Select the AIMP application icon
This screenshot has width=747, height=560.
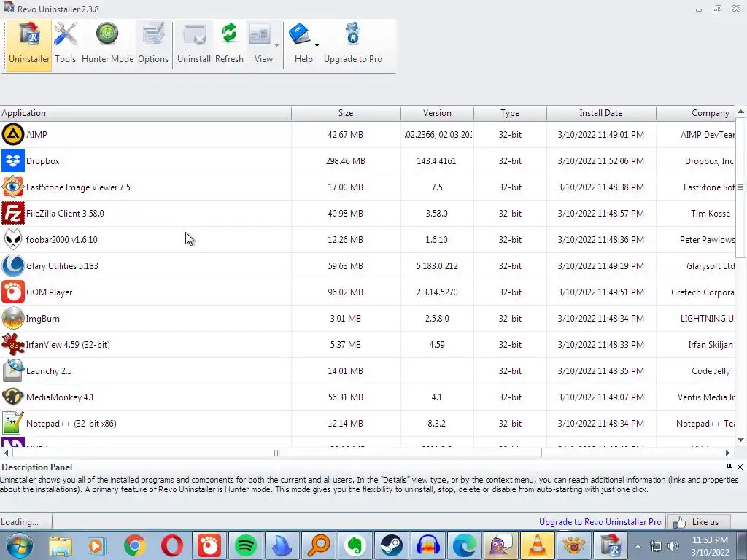pyautogui.click(x=13, y=134)
